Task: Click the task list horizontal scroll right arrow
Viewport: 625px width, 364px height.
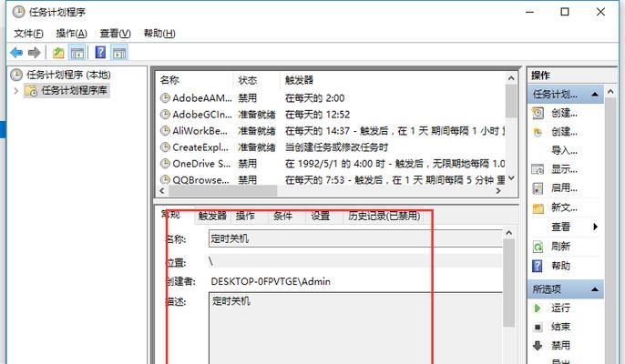Action: point(498,191)
